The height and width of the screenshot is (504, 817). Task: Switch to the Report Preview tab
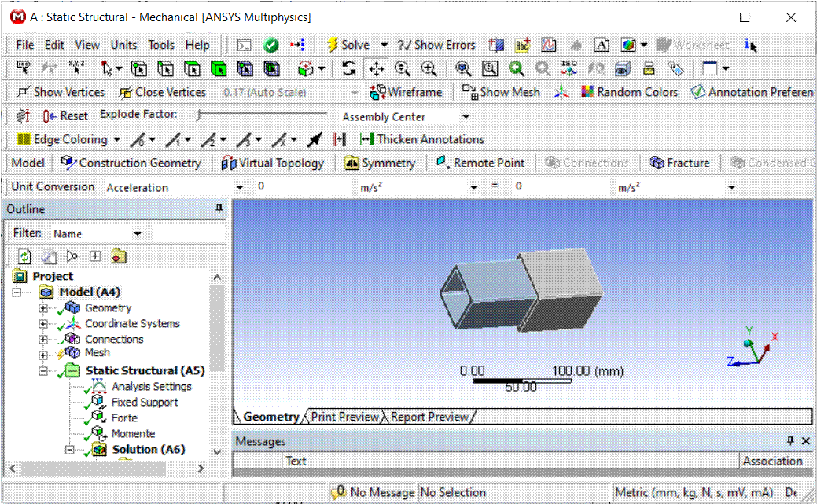point(429,417)
